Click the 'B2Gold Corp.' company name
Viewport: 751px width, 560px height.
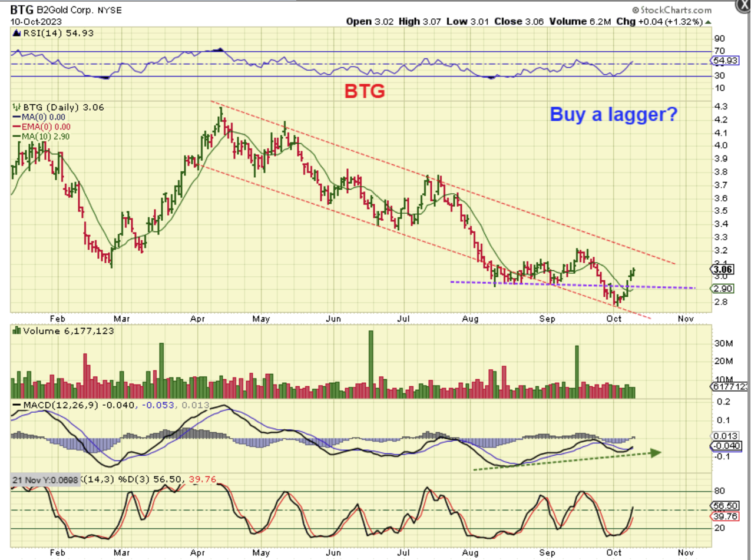pyautogui.click(x=66, y=11)
